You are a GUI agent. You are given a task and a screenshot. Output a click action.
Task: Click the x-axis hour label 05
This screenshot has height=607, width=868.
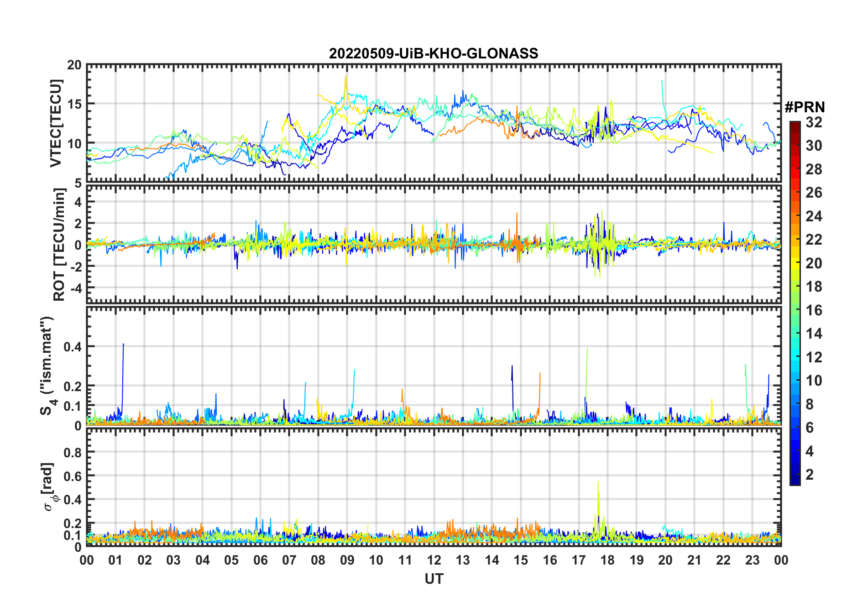(231, 560)
